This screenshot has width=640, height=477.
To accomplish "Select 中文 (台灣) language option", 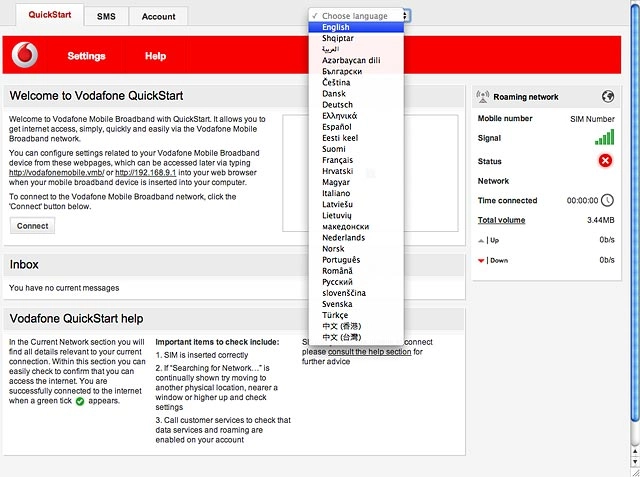I will (356, 337).
